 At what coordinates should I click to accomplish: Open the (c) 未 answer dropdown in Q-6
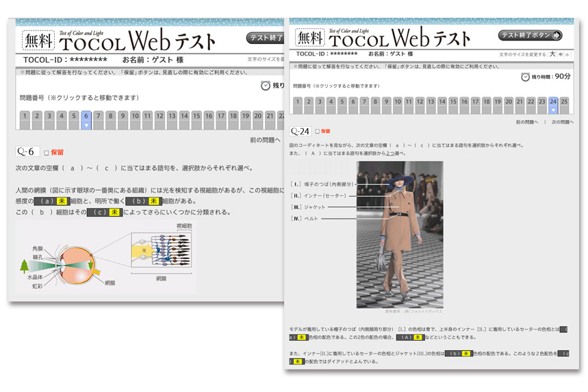pyautogui.click(x=105, y=212)
